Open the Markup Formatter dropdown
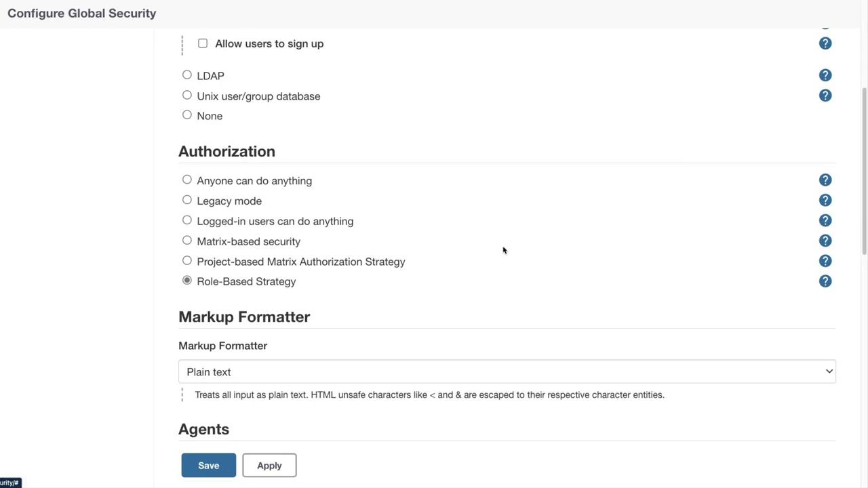The image size is (868, 488). pyautogui.click(x=507, y=371)
